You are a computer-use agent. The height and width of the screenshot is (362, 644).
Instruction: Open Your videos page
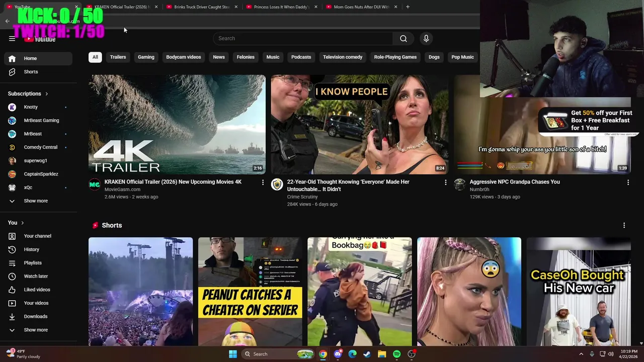pyautogui.click(x=38, y=303)
